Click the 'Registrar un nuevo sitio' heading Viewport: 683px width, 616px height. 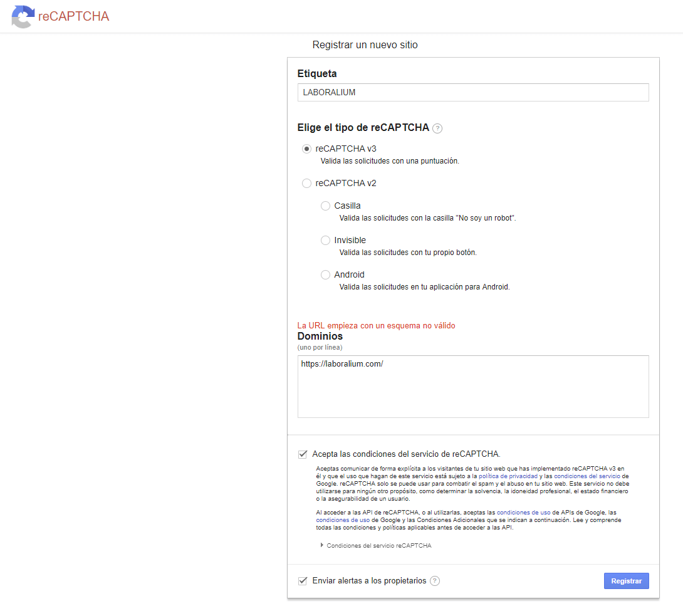click(x=365, y=45)
